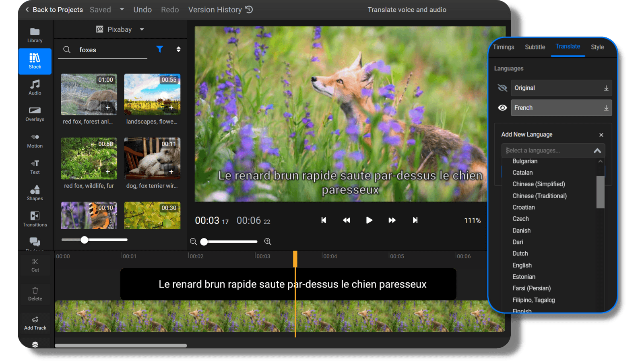The image size is (644, 362).
Task: Adjust the timeline zoom slider handle
Action: click(x=204, y=242)
